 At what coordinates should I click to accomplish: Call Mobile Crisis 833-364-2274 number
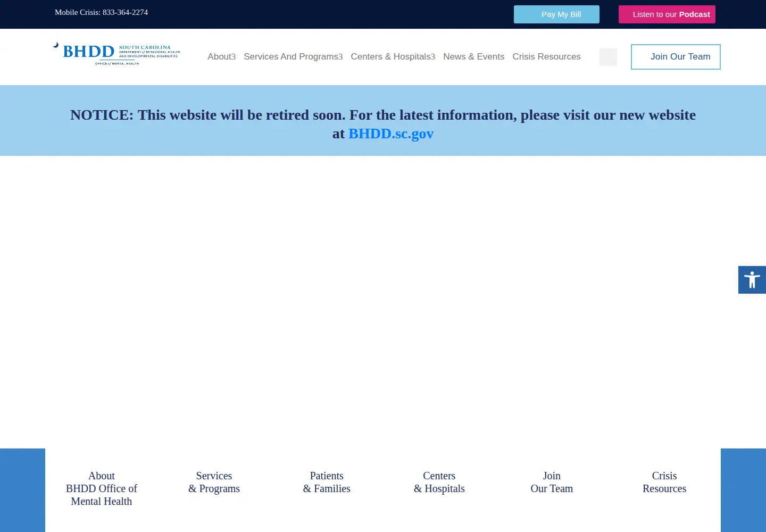[x=101, y=12]
